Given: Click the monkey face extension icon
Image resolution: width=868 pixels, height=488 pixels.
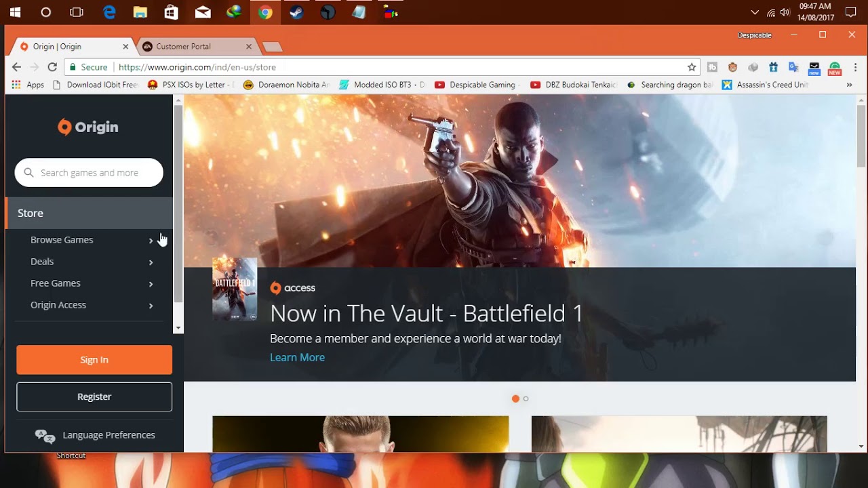Looking at the screenshot, I should point(732,67).
